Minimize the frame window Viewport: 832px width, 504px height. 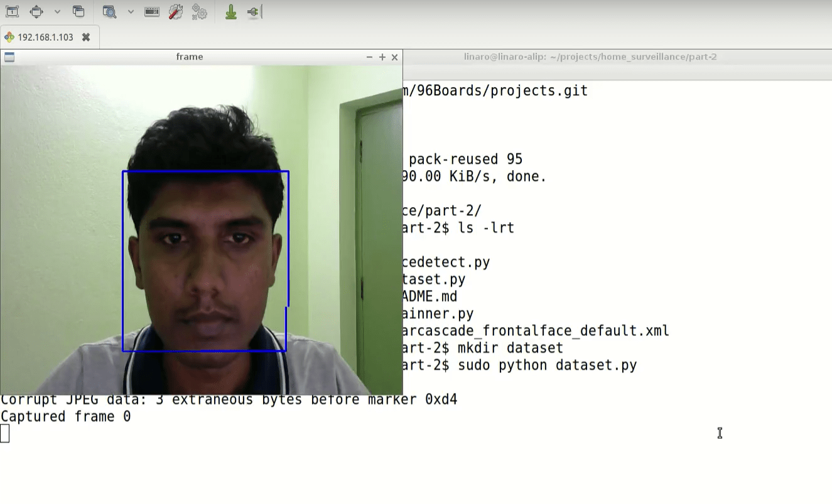point(369,57)
